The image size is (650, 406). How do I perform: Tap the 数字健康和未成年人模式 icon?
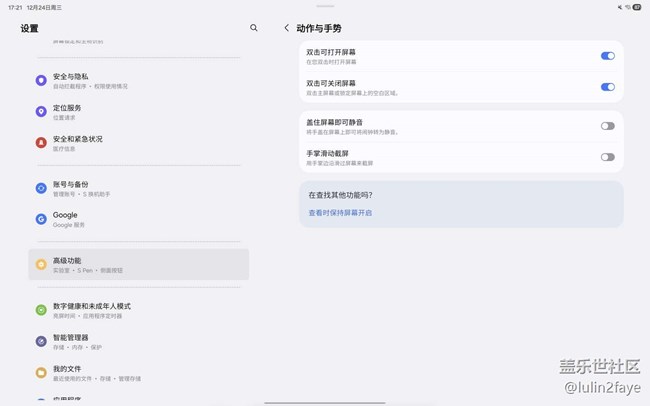point(41,310)
